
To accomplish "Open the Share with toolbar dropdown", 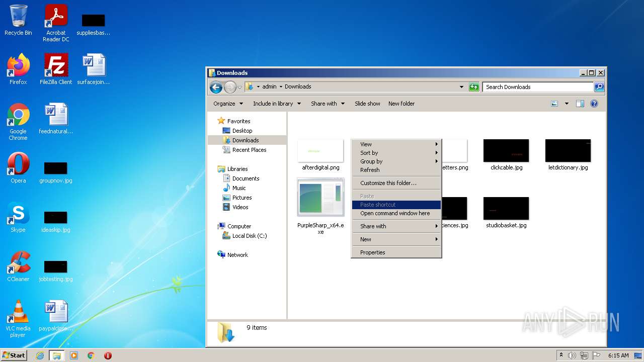I will pyautogui.click(x=328, y=104).
